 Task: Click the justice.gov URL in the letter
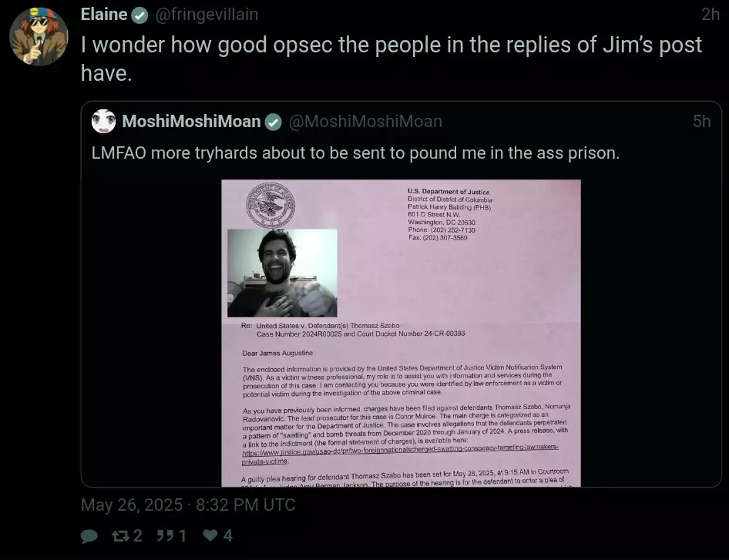(400, 454)
